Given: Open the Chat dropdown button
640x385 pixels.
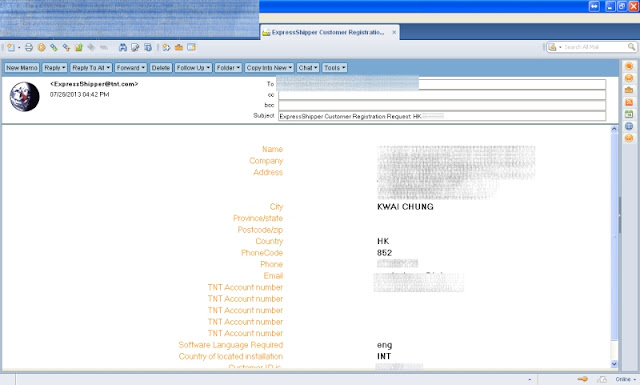Looking at the screenshot, I should 308,68.
